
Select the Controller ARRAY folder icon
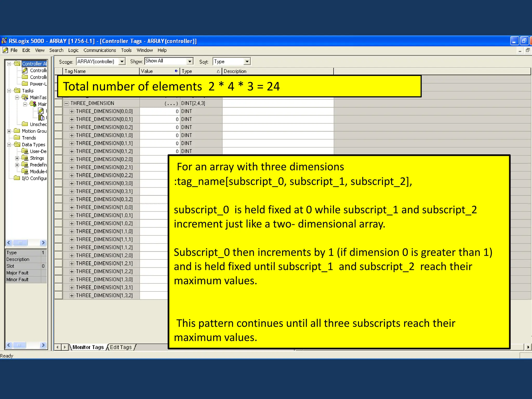[17, 63]
